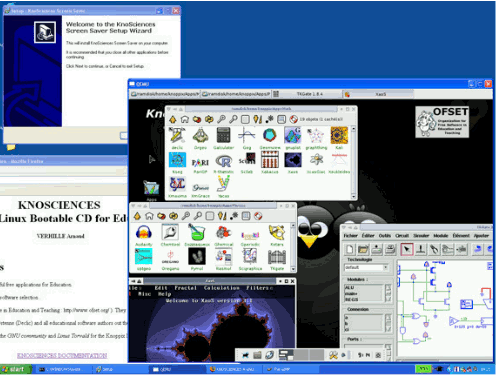496x375 pixels.
Task: Click Open folder icon in TkGate toolbar
Action: (363, 249)
